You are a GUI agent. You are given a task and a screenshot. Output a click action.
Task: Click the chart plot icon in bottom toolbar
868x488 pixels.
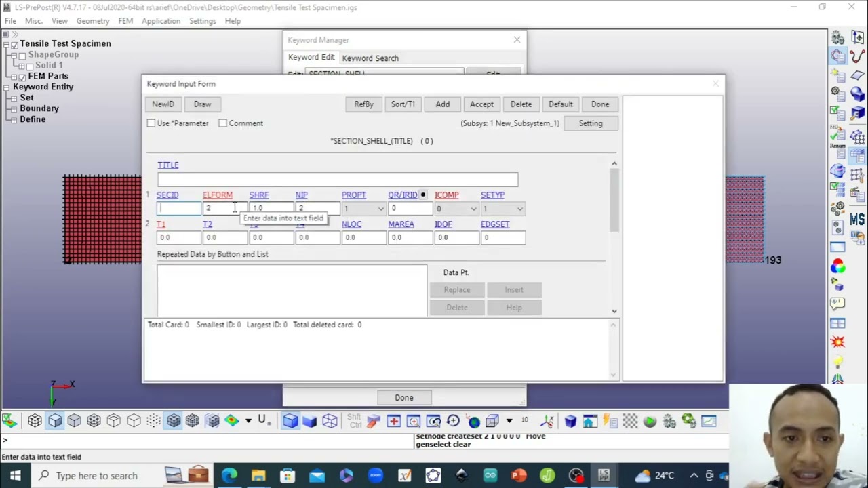point(709,422)
